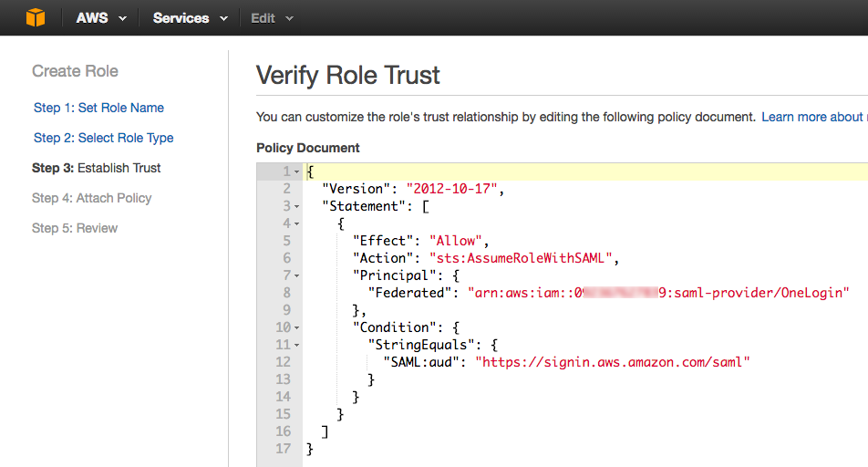Click the Policy Document label

click(308, 148)
